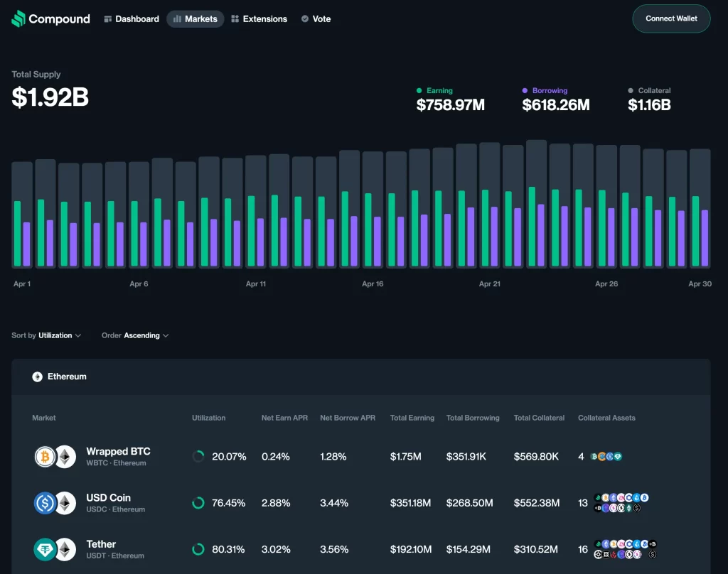
Task: Click the Ethereum badge beside Wrapped BTC
Action: [65, 457]
